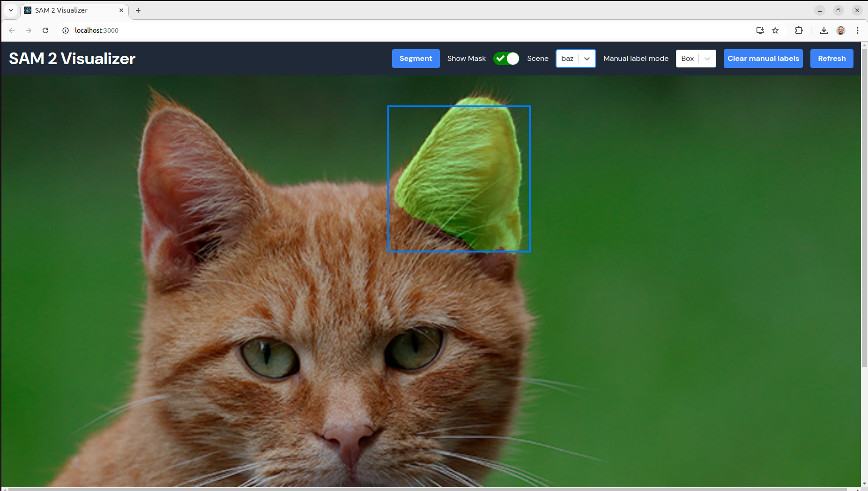Open the Chrome three-dot menu
Image resolution: width=868 pixels, height=491 pixels.
[x=858, y=30]
